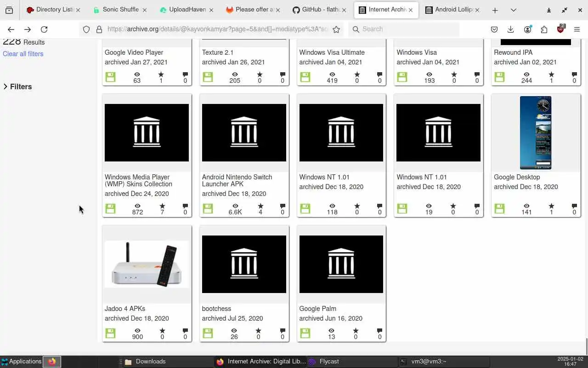Click favorites star on WMP Skins Collection card
Image resolution: width=588 pixels, height=368 pixels.
pyautogui.click(x=162, y=206)
